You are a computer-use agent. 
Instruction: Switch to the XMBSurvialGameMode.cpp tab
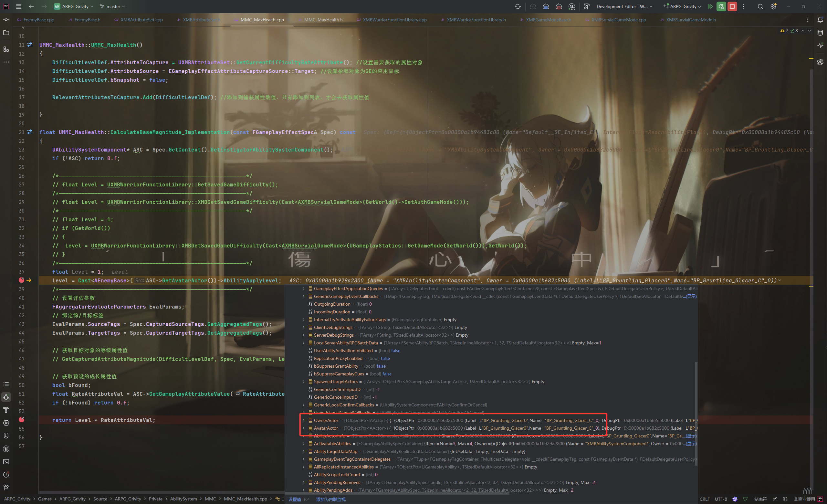pos(615,20)
